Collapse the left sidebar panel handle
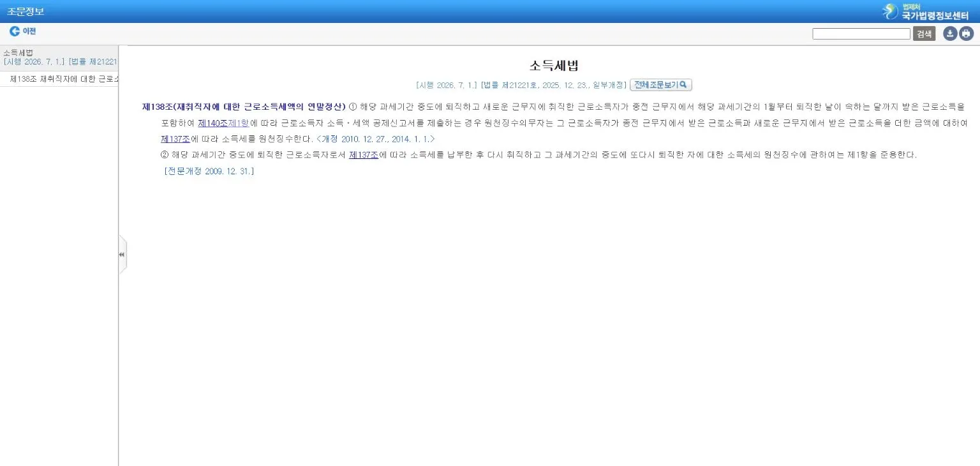The width and height of the screenshot is (980, 466). click(x=122, y=254)
